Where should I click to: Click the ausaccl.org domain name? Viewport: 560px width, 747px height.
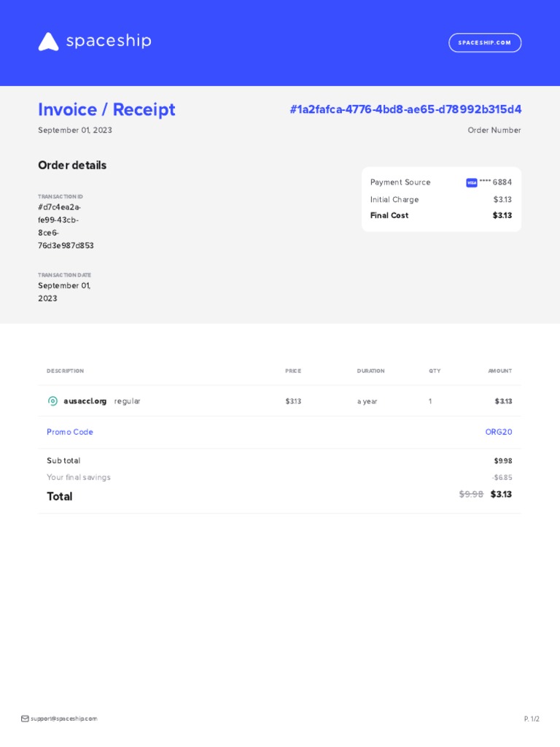85,401
